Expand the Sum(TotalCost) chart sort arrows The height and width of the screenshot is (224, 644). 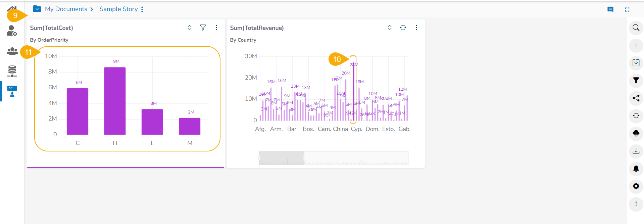189,28
